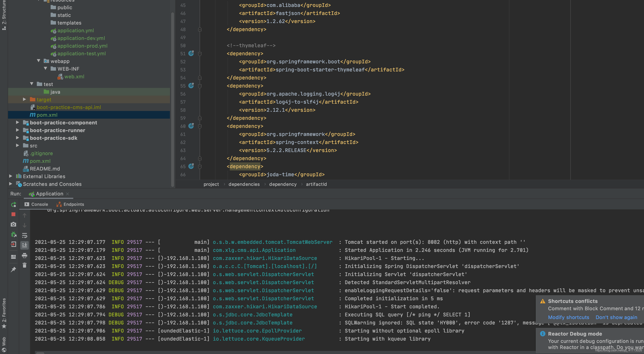Fold the dependency block at line 55
Screen dimensions: 644x354
tap(200, 86)
